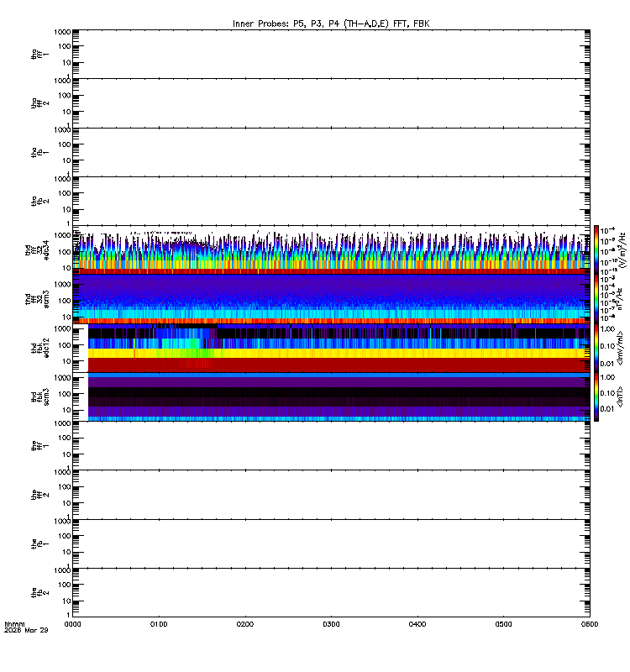The width and height of the screenshot is (630, 672).
Task: Click the '0.01' value on the nT color bar
Action: tap(607, 409)
